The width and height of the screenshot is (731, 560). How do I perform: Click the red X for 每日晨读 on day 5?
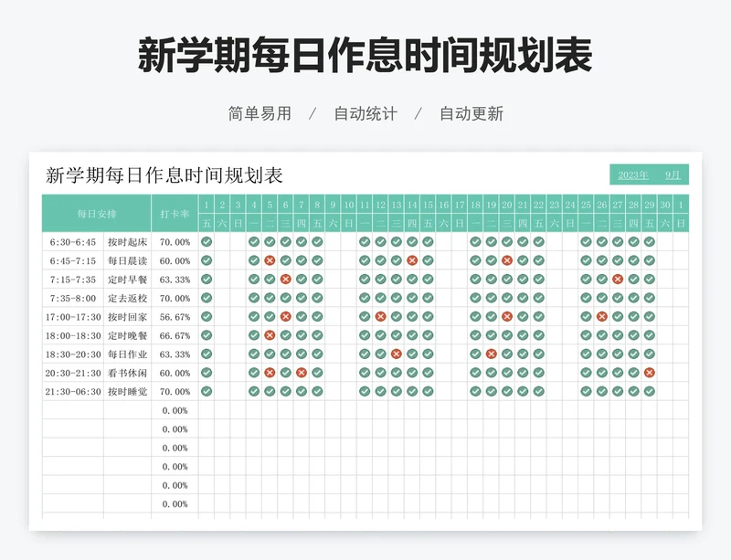coord(270,260)
